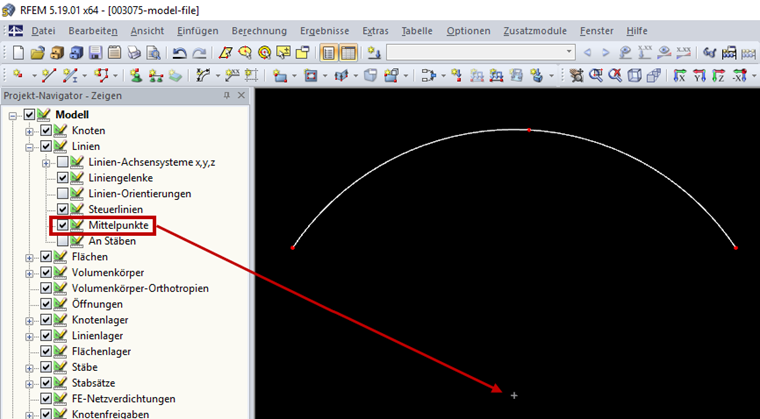Collapse the Modell tree root
This screenshot has width=760, height=419.
(13, 115)
